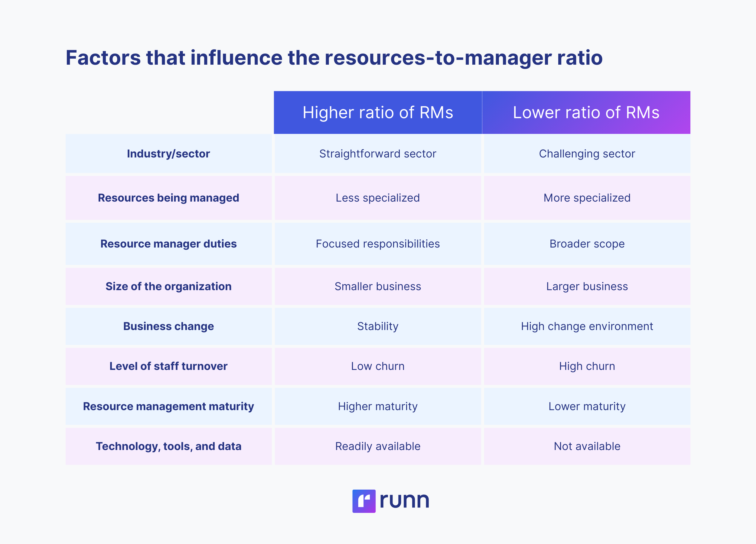This screenshot has height=544, width=756.
Task: Click the Low churn cell
Action: [378, 366]
